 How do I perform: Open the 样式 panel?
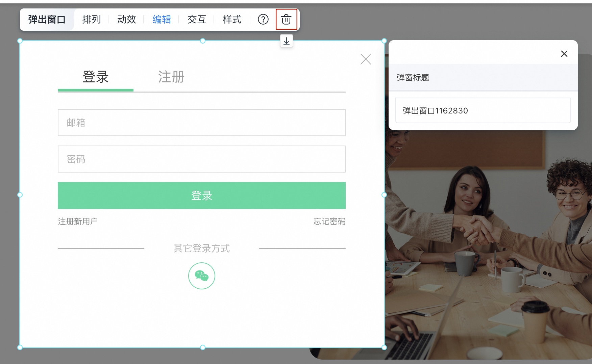pyautogui.click(x=231, y=20)
